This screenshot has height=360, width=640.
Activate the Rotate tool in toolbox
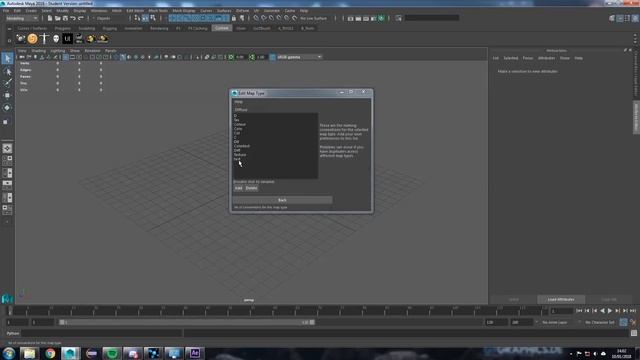click(x=7, y=108)
